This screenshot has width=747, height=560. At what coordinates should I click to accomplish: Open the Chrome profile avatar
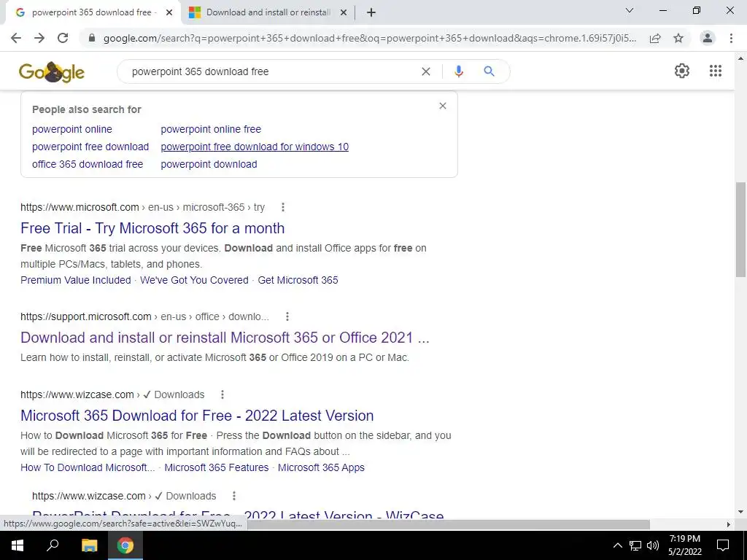click(x=708, y=38)
